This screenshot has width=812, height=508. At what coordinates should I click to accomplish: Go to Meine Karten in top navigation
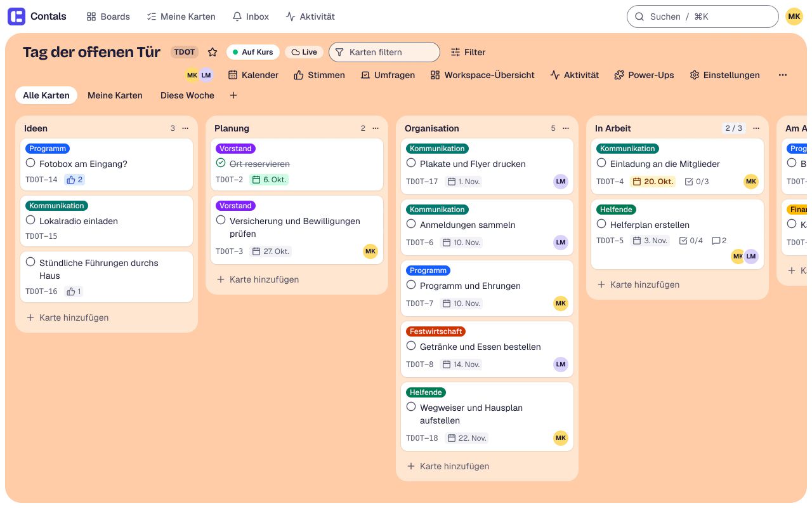coord(181,17)
